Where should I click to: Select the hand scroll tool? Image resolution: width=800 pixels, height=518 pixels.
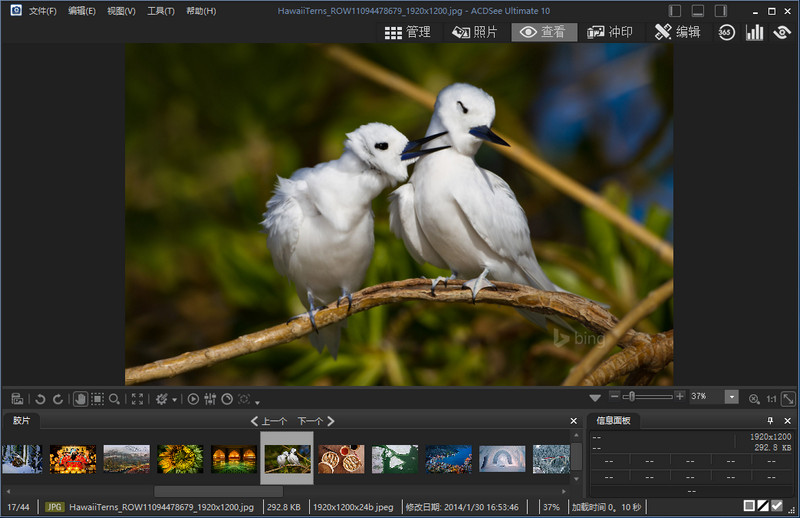pyautogui.click(x=81, y=398)
